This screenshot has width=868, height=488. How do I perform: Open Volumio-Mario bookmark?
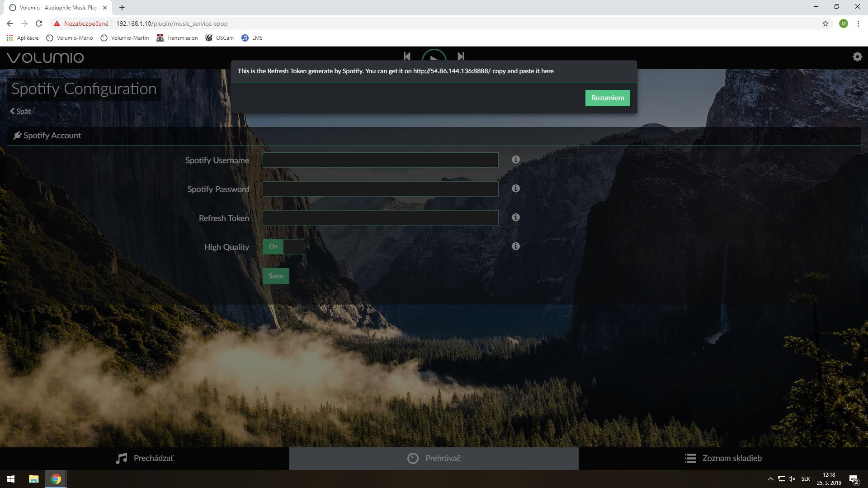(x=70, y=38)
